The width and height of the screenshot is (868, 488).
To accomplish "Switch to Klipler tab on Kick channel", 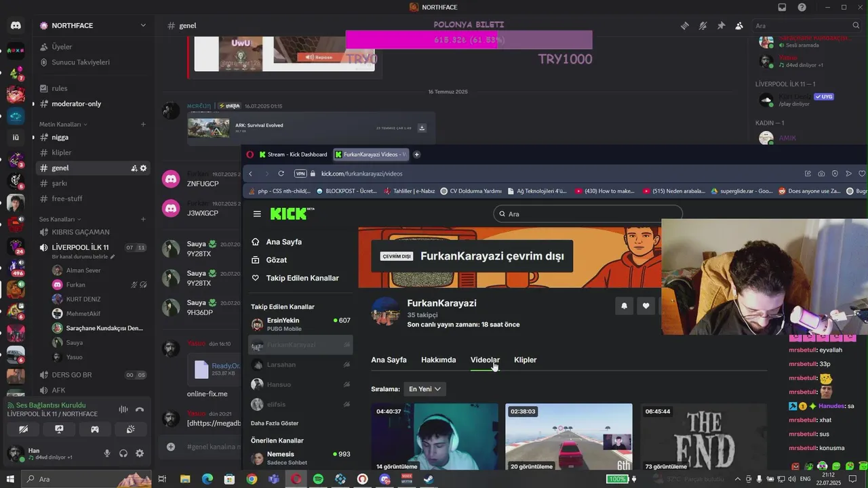I will [x=525, y=360].
